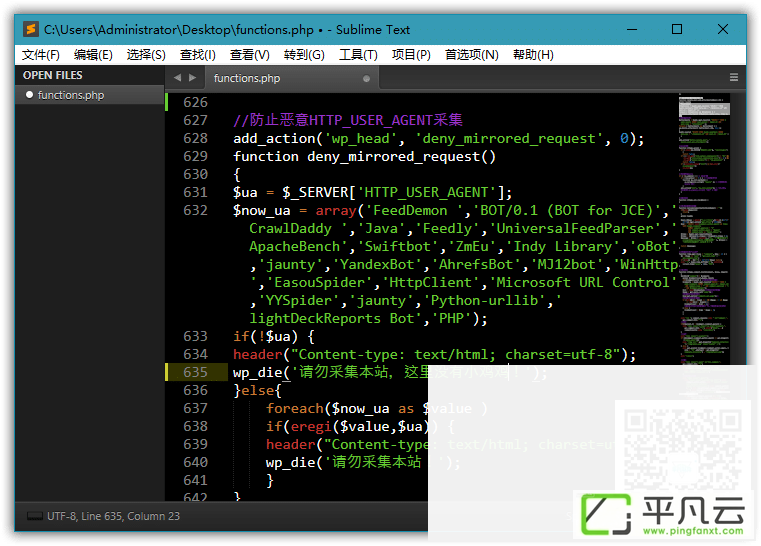Image resolution: width=761 pixels, height=546 pixels.
Task: Open the 编辑(E) menu
Action: tap(93, 55)
